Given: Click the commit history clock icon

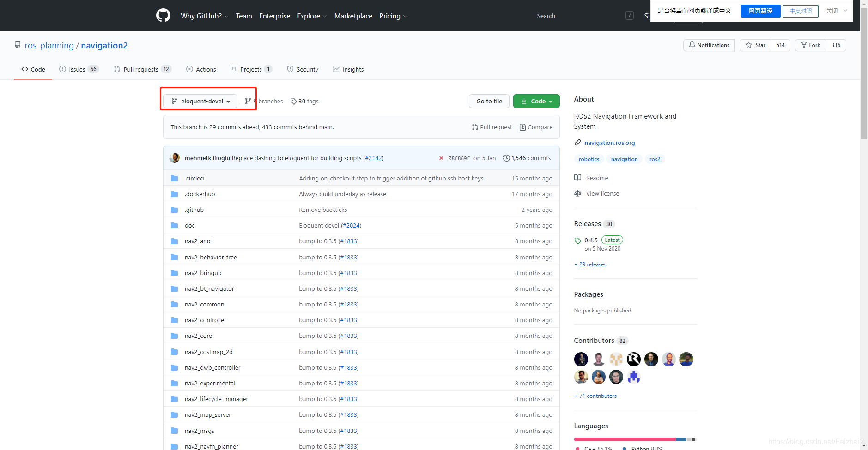Looking at the screenshot, I should [x=506, y=158].
